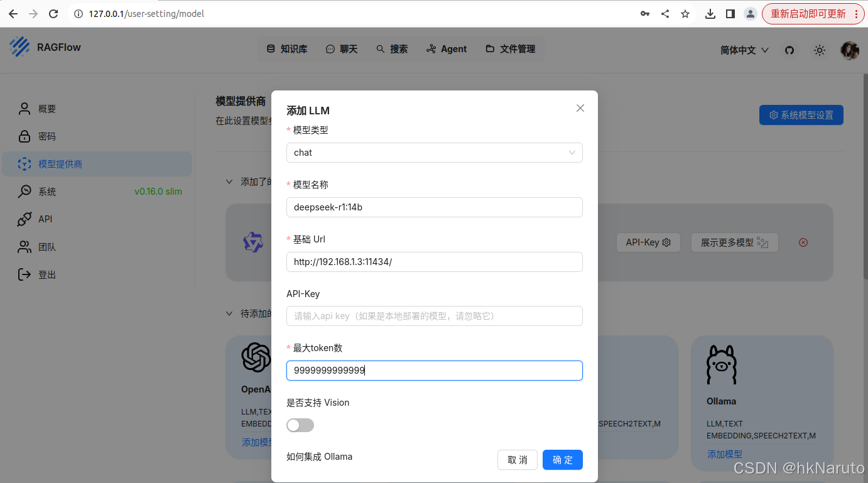The width and height of the screenshot is (868, 483).
Task: Click the browser forward arrow
Action: tap(33, 14)
